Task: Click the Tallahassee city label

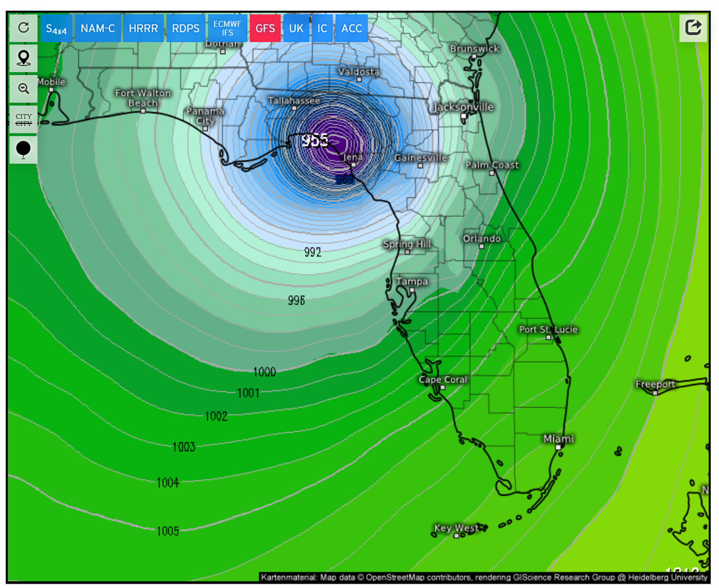Action: [x=294, y=101]
